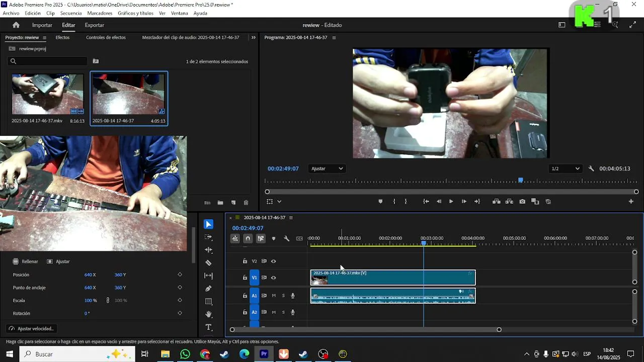The height and width of the screenshot is (362, 644).
Task: Open Program monitor panel menu
Action: click(334, 38)
